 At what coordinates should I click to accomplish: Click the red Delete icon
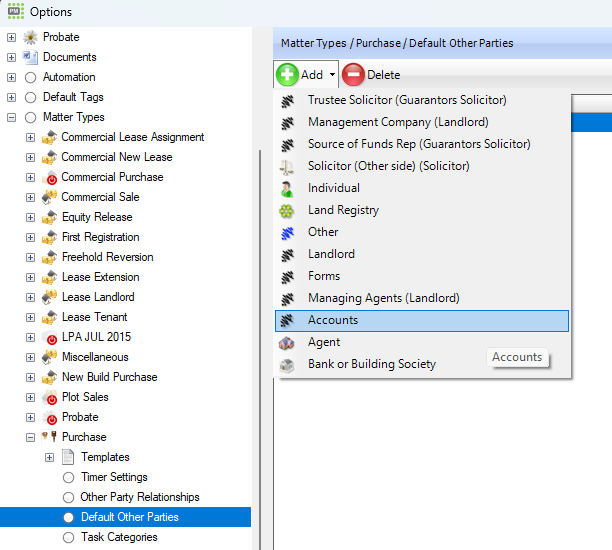pos(353,75)
